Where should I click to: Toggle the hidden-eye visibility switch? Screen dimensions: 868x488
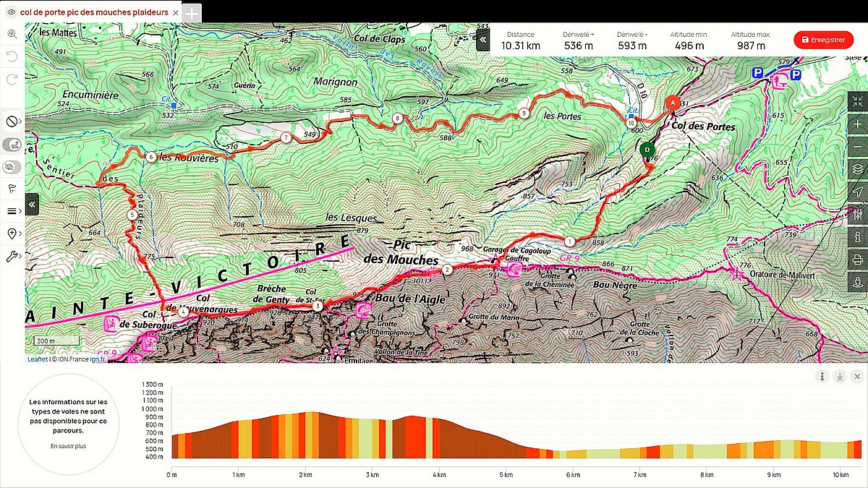click(x=12, y=167)
